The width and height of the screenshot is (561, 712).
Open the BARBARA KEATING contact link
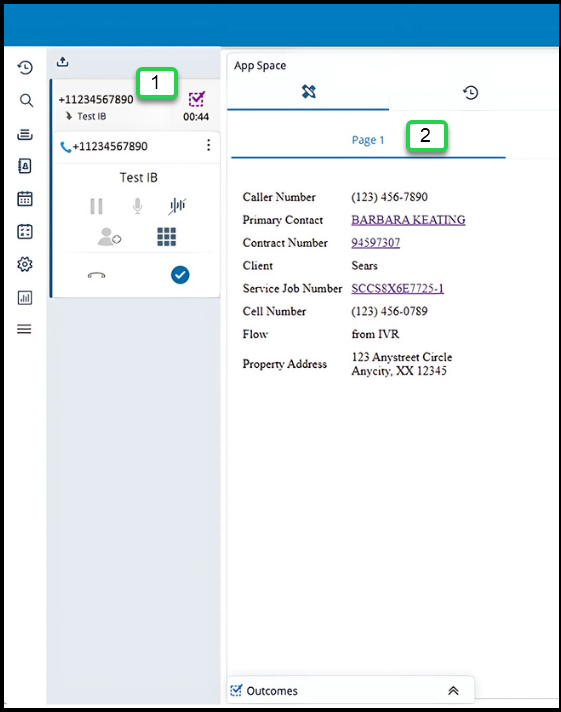(x=408, y=220)
